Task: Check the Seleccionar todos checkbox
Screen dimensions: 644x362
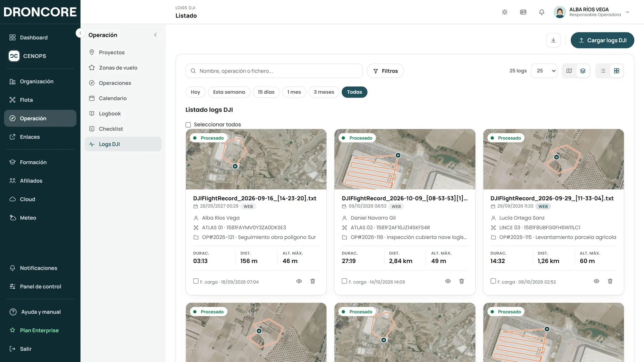Action: (188, 125)
